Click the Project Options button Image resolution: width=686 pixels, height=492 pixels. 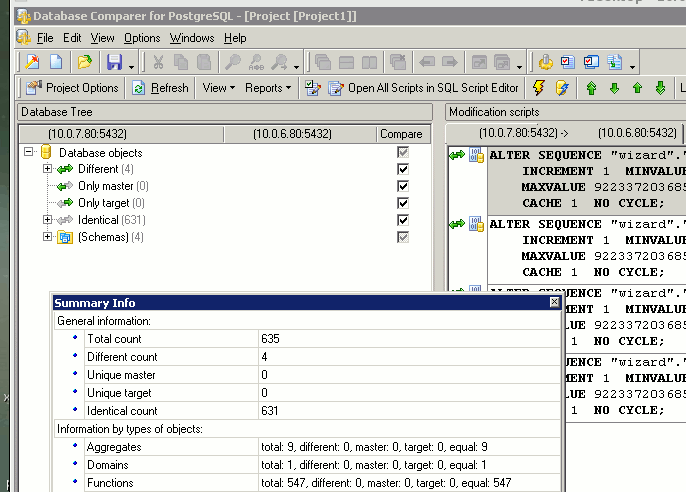click(72, 88)
